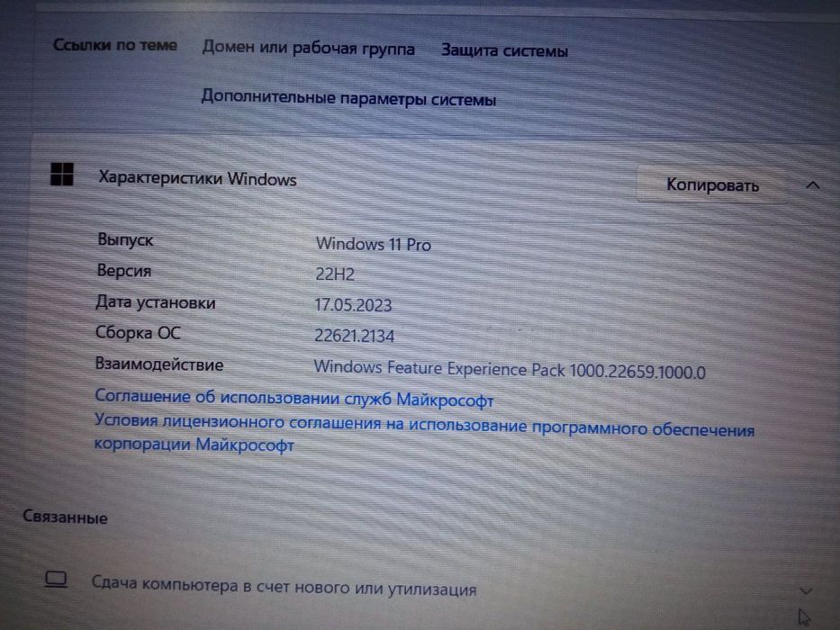Screen dimensions: 840x630
Task: Expand the Сдача компьютера в счет нового chevron
Action: pos(806,591)
